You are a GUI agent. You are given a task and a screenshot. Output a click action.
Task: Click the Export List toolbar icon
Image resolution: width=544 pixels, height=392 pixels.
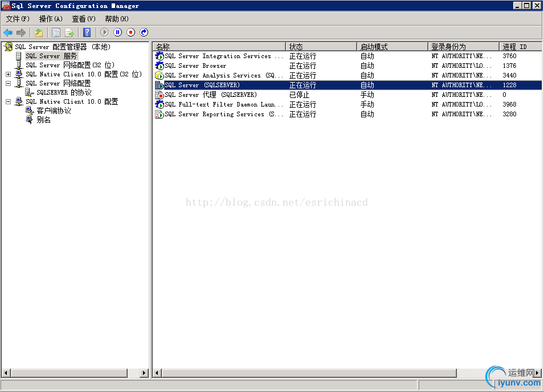click(x=69, y=32)
